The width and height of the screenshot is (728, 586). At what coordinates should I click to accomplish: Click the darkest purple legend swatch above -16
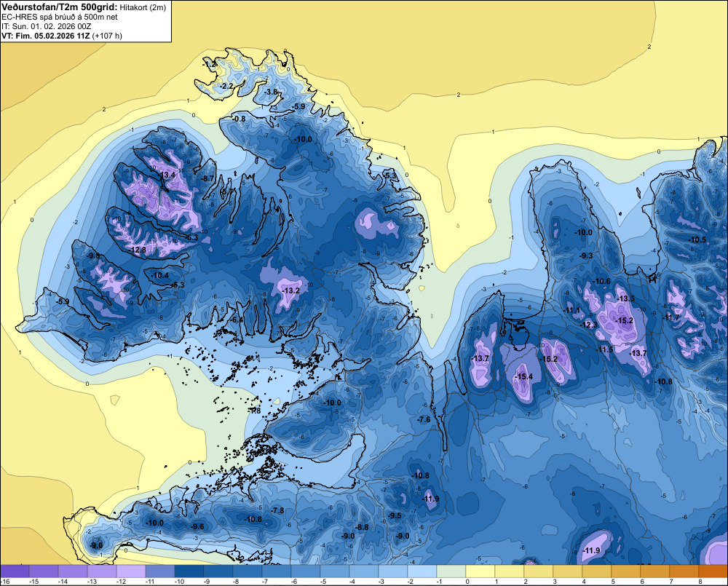15,571
